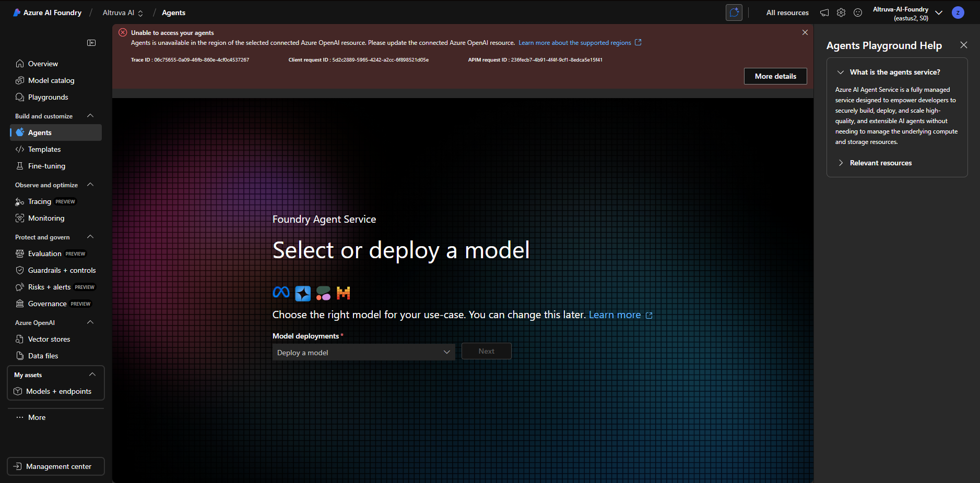Viewport: 980px width, 483px height.
Task: Collapse the left navigation sidebar
Action: [x=91, y=43]
